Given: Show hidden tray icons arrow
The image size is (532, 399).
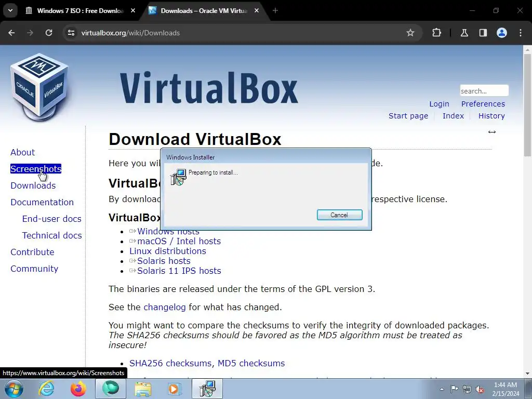Looking at the screenshot, I should (x=442, y=389).
